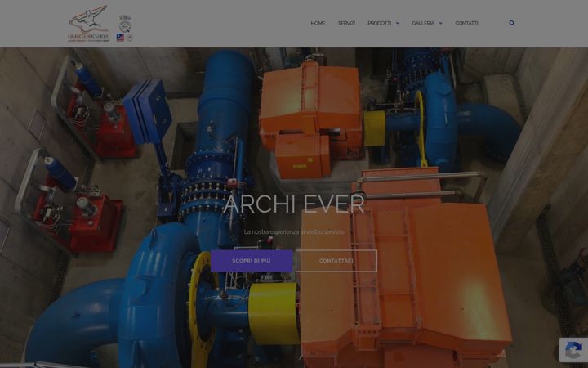Select the ARCHI EVER hero heading

click(294, 204)
